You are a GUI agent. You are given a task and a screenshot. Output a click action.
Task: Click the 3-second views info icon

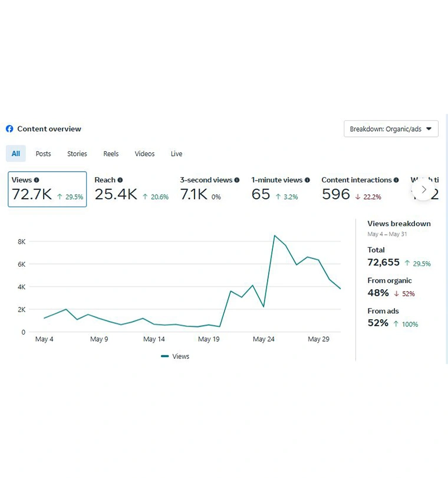point(237,180)
